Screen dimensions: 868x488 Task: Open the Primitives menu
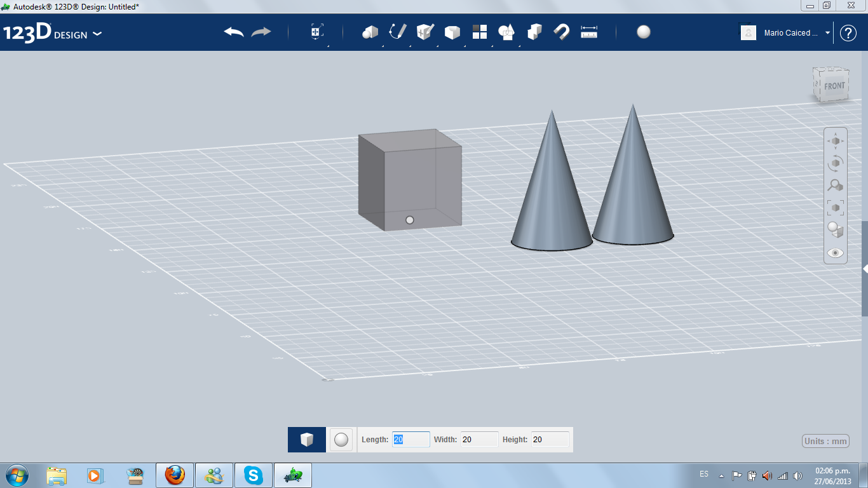point(370,32)
